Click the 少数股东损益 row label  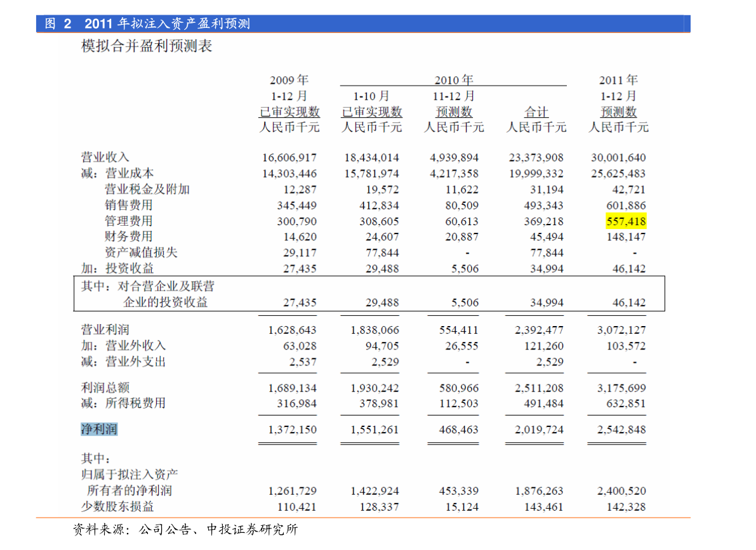pyautogui.click(x=117, y=507)
